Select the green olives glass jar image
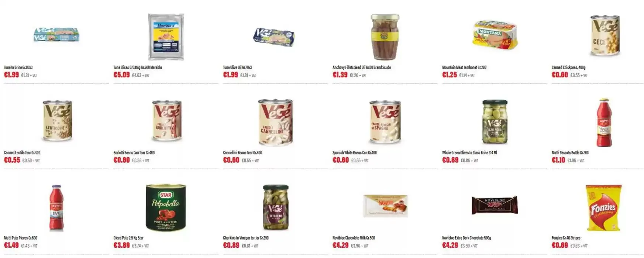Viewport: 644px width, 258px height. click(495, 122)
